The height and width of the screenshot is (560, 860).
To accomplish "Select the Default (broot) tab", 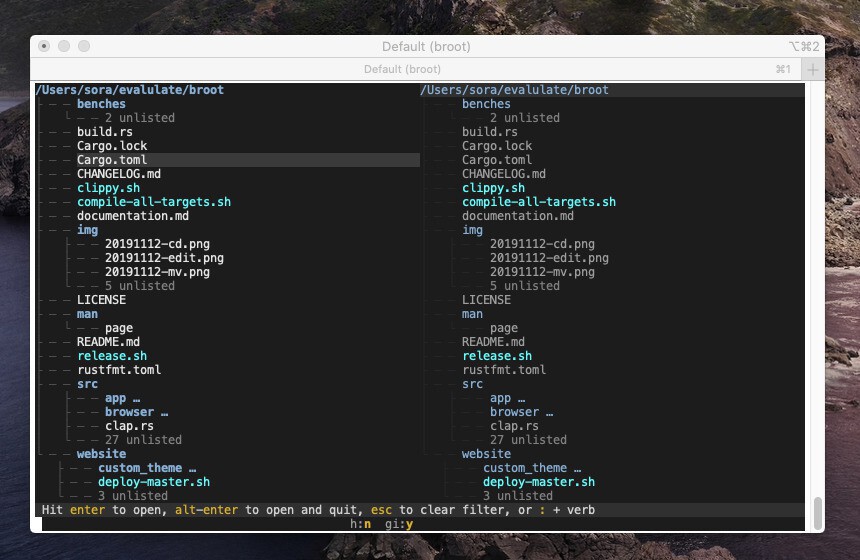I will coord(402,70).
